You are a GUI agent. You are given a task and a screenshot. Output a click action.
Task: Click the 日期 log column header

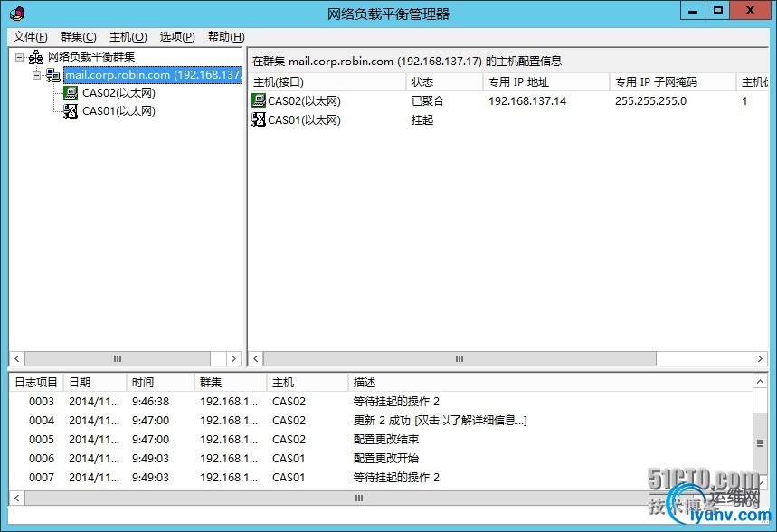coord(95,383)
